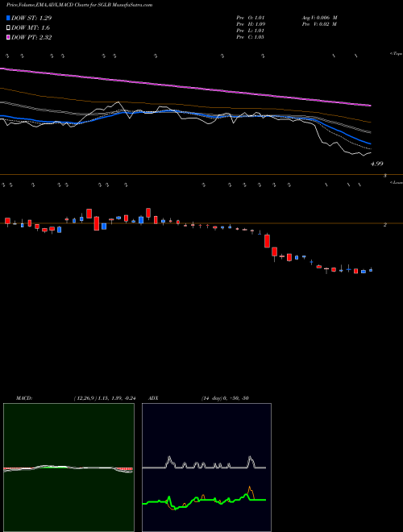This screenshot has width=403, height=532.
Task: Click the blue DOW ST legend swatch
Action: point(8,18)
